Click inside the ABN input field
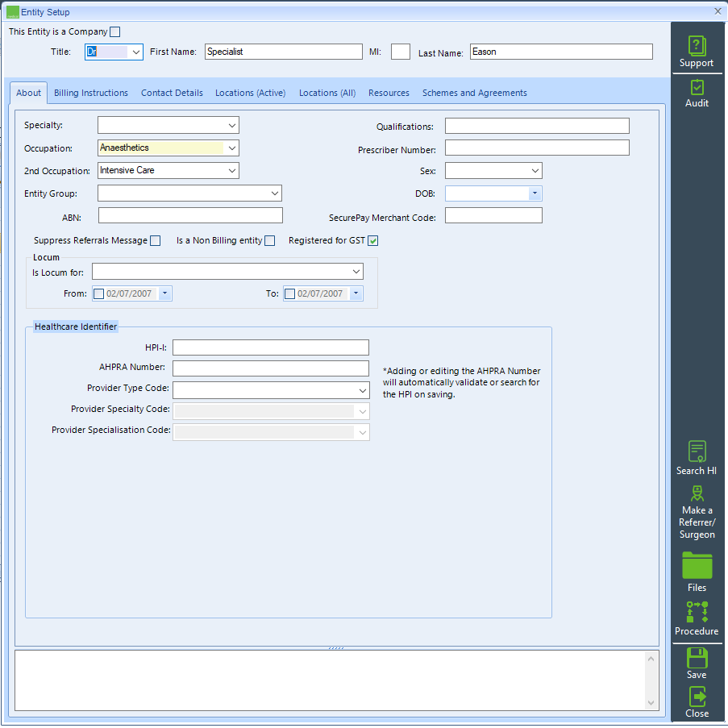Image resolution: width=728 pixels, height=728 pixels. pos(190,214)
